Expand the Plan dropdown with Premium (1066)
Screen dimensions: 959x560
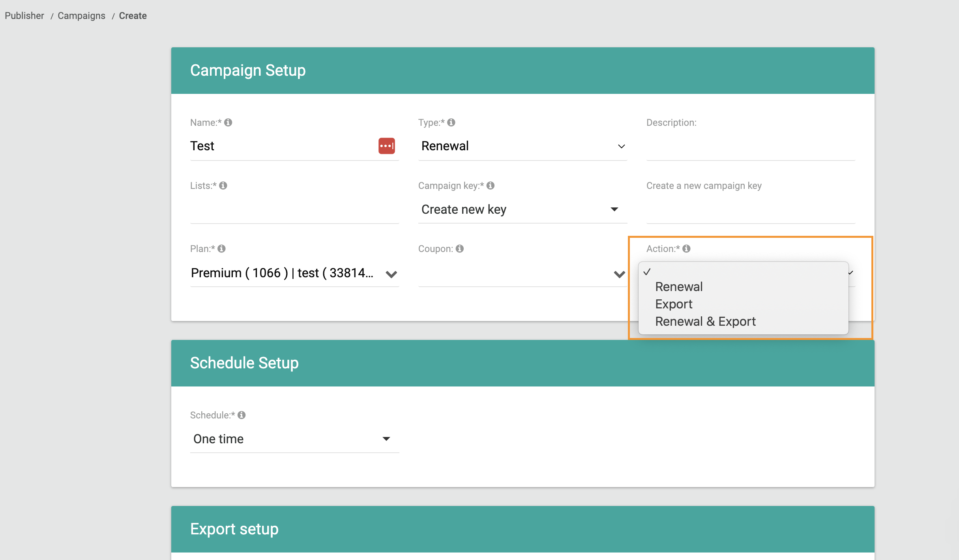tap(294, 273)
